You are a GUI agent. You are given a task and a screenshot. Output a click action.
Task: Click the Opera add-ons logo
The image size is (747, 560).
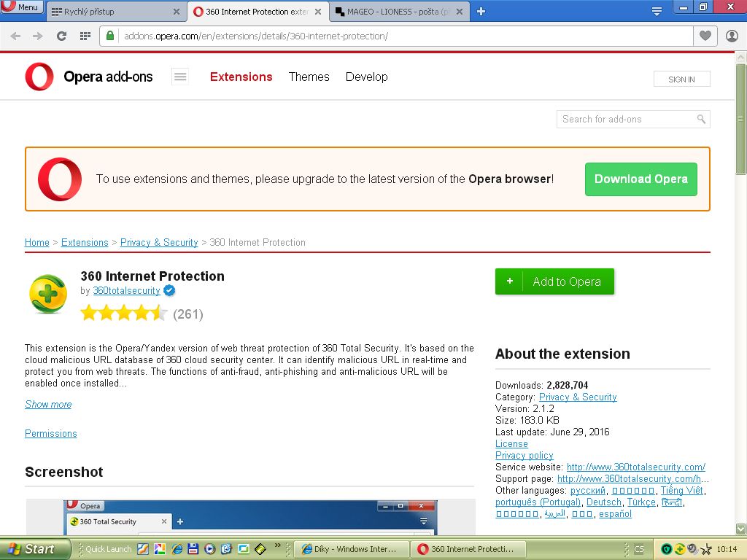(x=89, y=77)
